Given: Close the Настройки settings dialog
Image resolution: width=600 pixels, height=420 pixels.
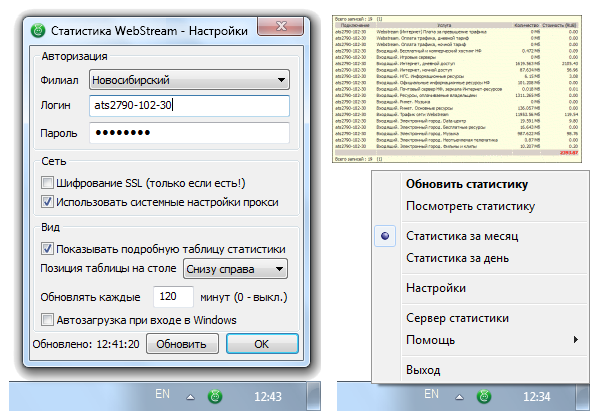Looking at the screenshot, I should pos(281,26).
